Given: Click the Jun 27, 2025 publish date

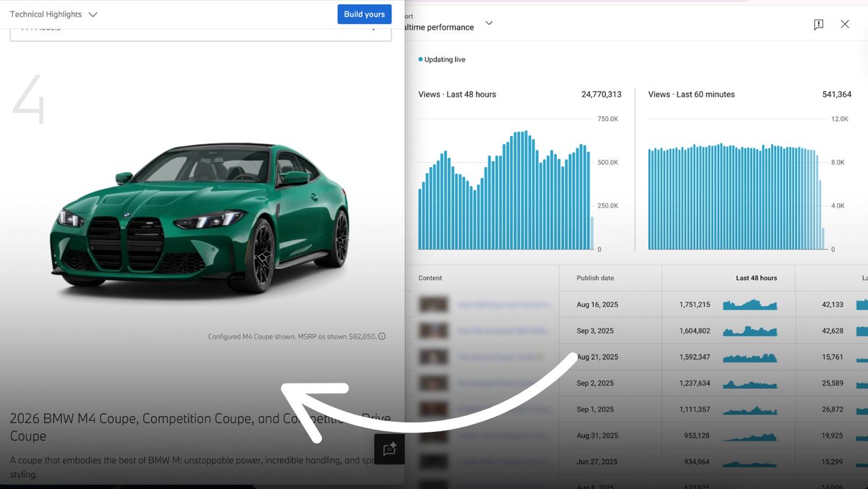Looking at the screenshot, I should 597,462.
